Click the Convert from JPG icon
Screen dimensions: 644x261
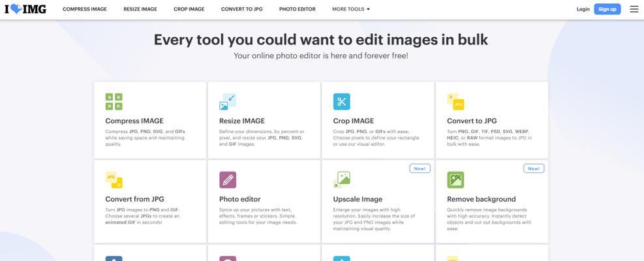pos(114,179)
